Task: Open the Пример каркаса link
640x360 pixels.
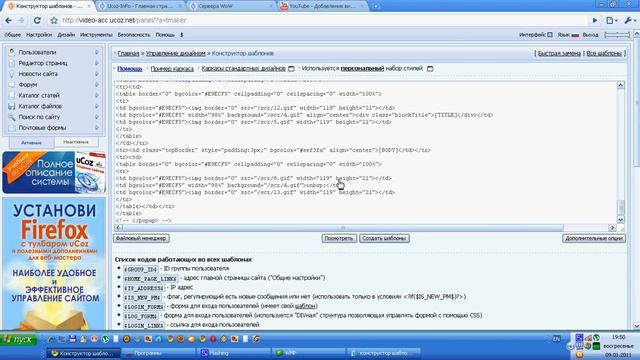Action: coord(172,69)
